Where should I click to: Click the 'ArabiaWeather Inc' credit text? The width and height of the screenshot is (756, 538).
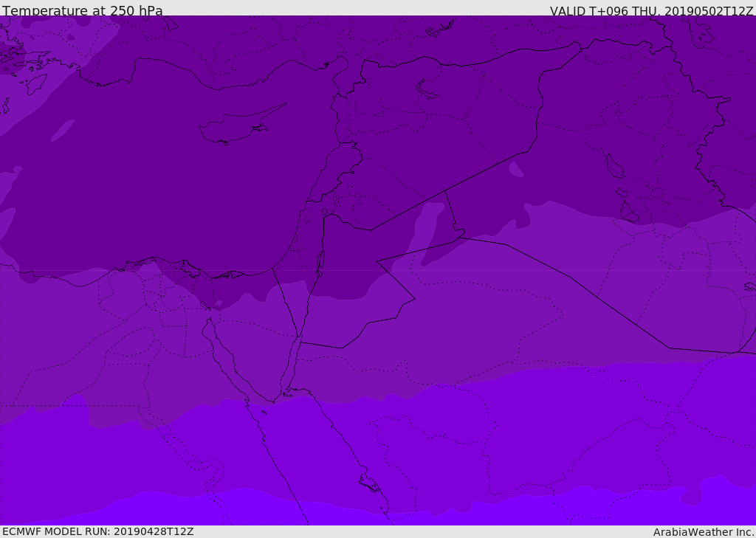704,532
